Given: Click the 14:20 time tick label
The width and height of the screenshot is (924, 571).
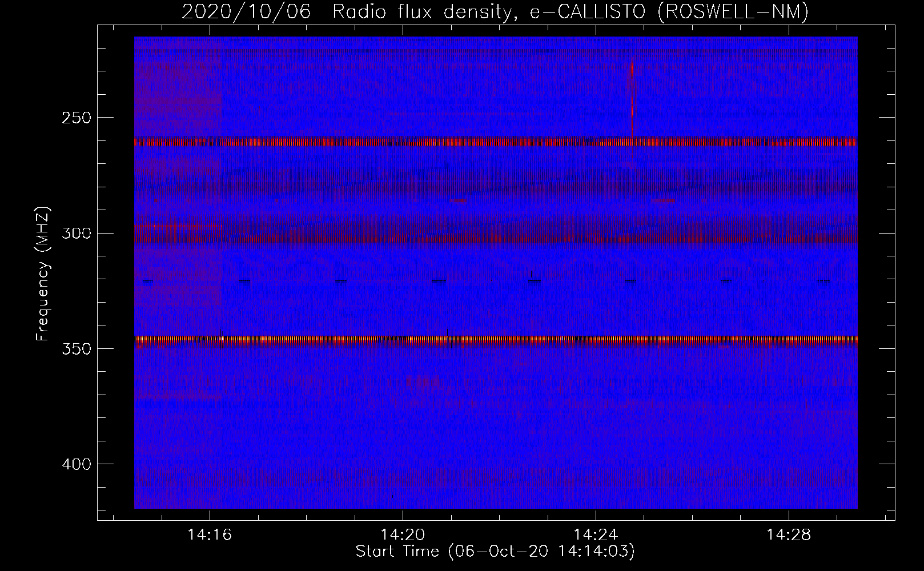Looking at the screenshot, I should (403, 535).
